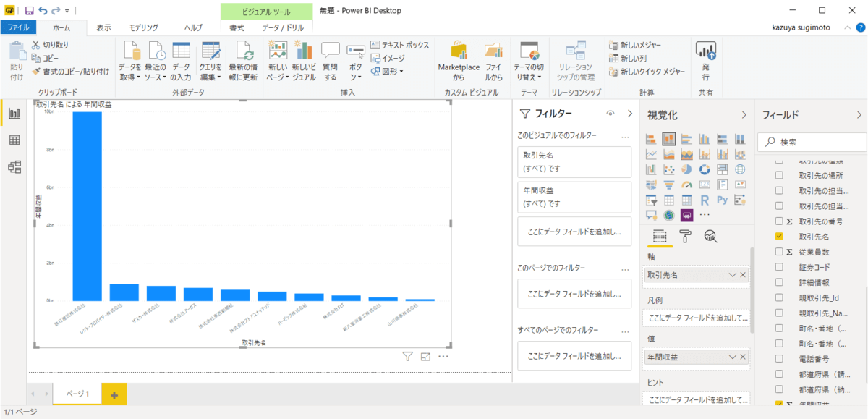Collapse the フィルター pane with its chevron
Image resolution: width=868 pixels, height=419 pixels.
tap(629, 114)
